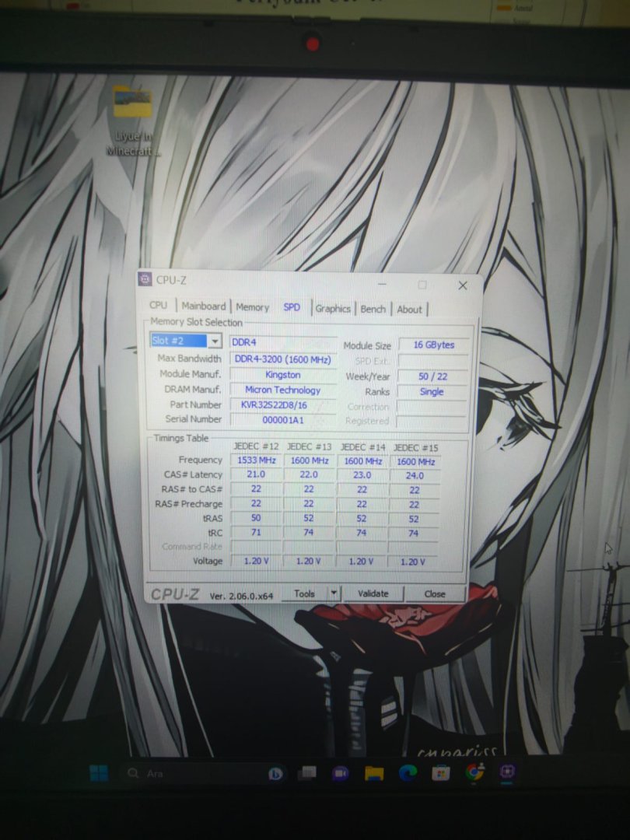This screenshot has height=840, width=630.
Task: Click the JEDEC #13 column header
Action: [309, 446]
